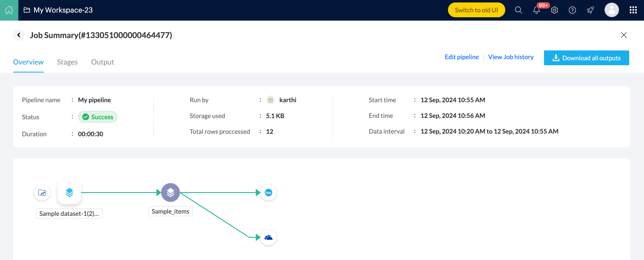644x260 pixels.
Task: Click the Home icon in top bar
Action: [9, 10]
